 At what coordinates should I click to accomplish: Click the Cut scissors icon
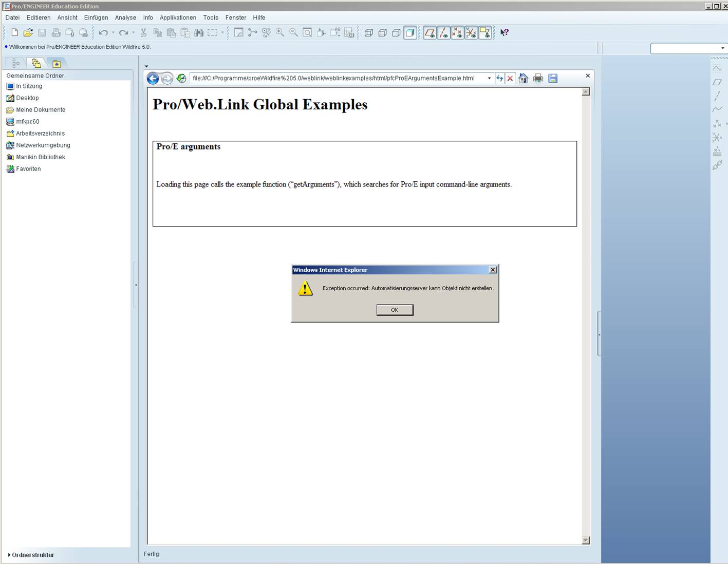143,32
